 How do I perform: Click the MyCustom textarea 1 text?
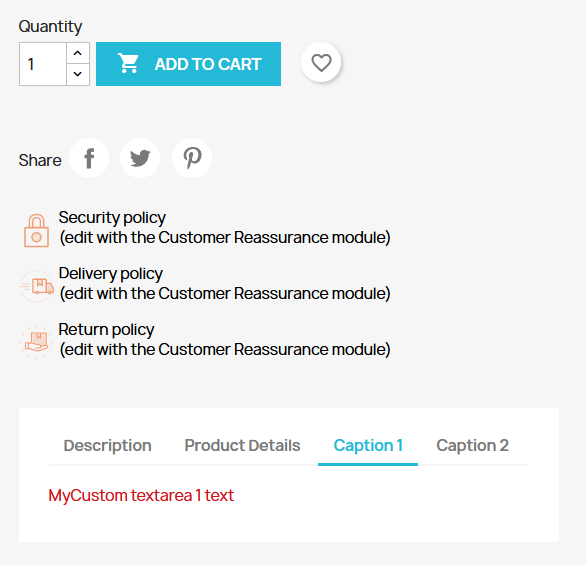click(141, 495)
